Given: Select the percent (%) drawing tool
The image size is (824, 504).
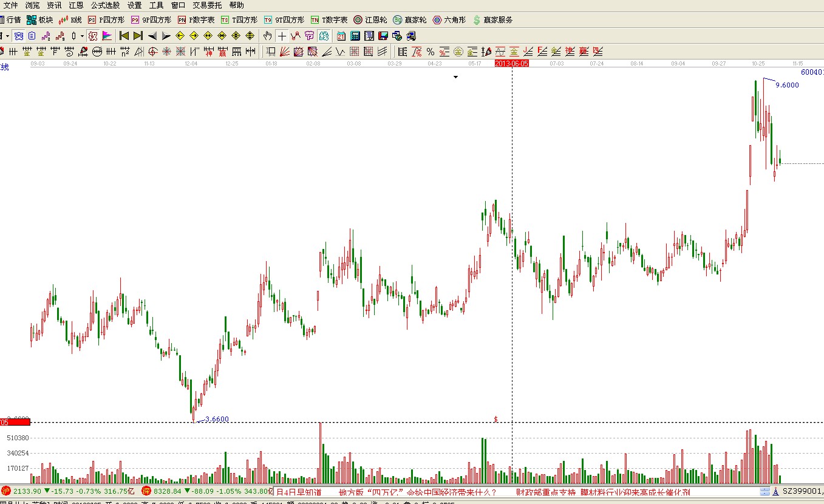Looking at the screenshot, I should tap(430, 52).
